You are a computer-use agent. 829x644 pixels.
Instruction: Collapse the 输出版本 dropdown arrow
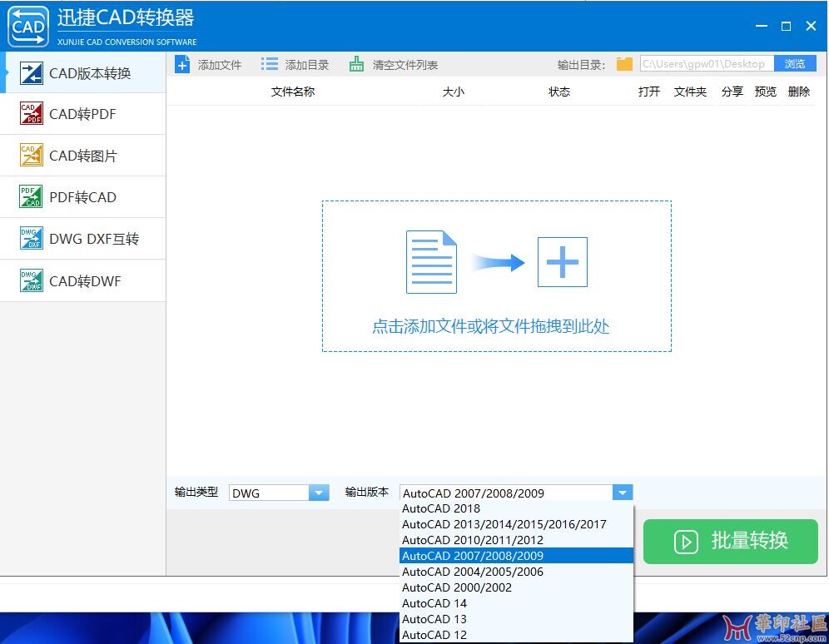point(623,493)
